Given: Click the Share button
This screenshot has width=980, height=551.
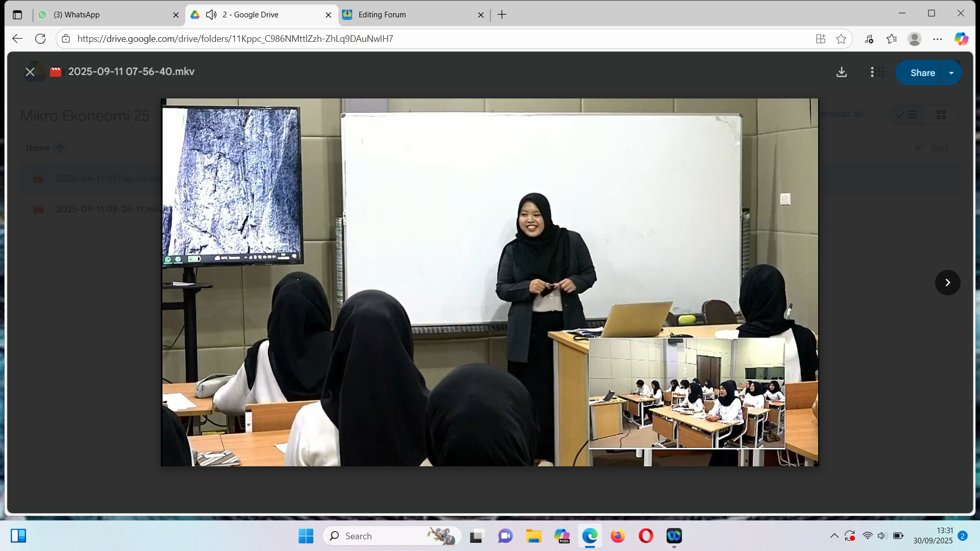Looking at the screenshot, I should 922,73.
